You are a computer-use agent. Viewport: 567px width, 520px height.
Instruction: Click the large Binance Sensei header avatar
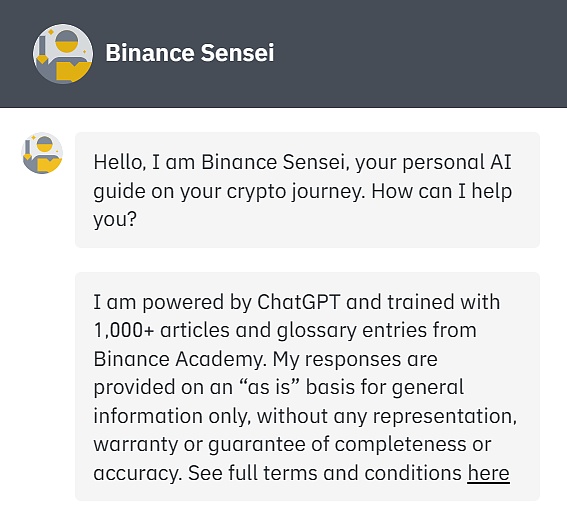pyautogui.click(x=63, y=54)
